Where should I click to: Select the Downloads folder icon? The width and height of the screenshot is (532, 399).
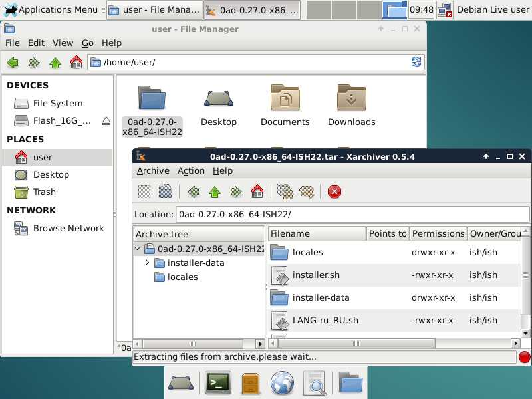pyautogui.click(x=352, y=98)
